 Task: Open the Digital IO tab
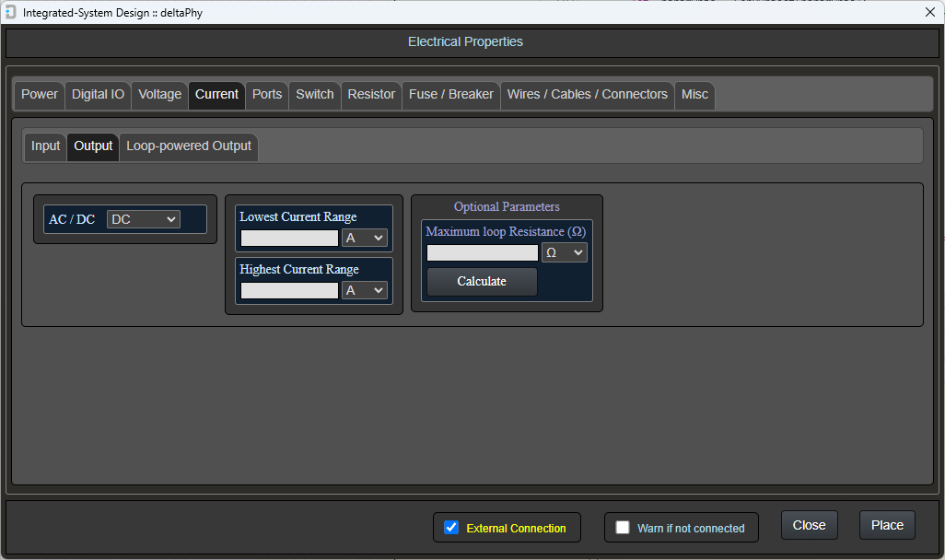[98, 95]
